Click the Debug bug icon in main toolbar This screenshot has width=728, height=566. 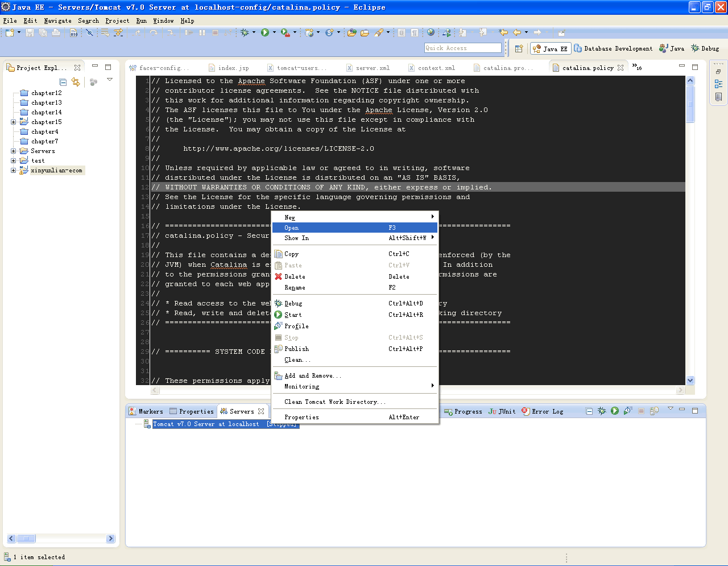click(245, 33)
